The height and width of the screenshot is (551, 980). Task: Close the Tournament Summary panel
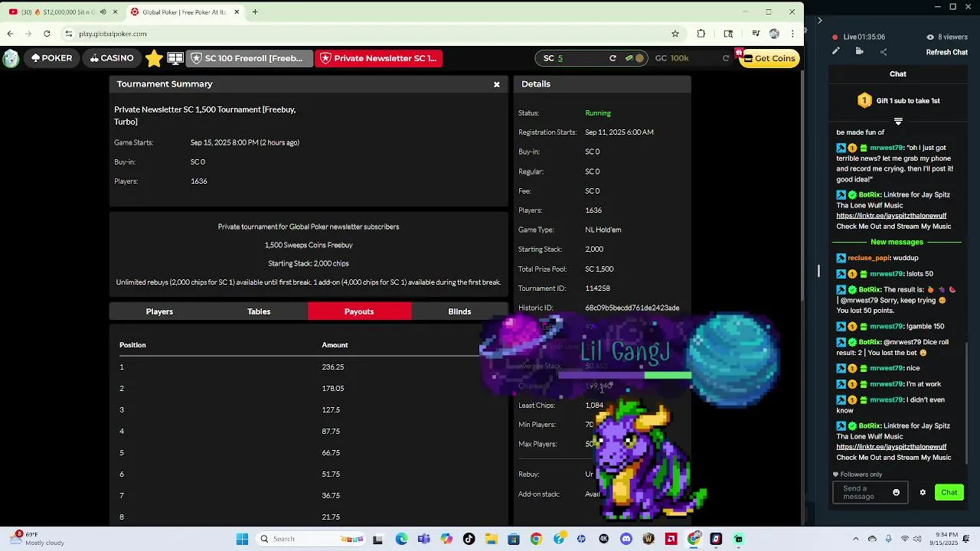point(497,84)
